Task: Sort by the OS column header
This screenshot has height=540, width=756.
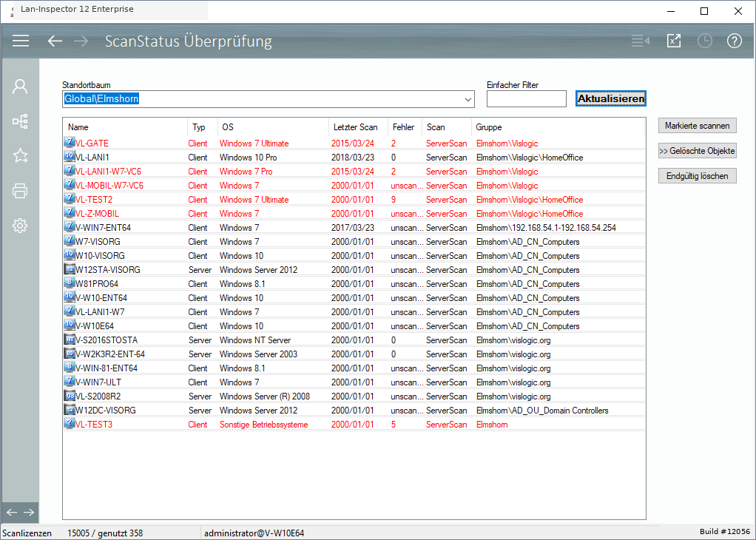Action: pyautogui.click(x=228, y=127)
